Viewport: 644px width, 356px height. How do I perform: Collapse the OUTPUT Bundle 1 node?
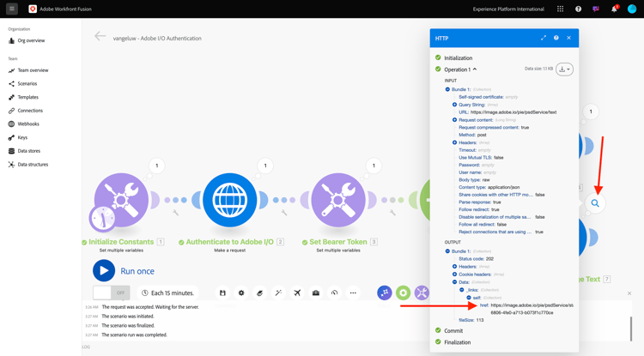447,251
